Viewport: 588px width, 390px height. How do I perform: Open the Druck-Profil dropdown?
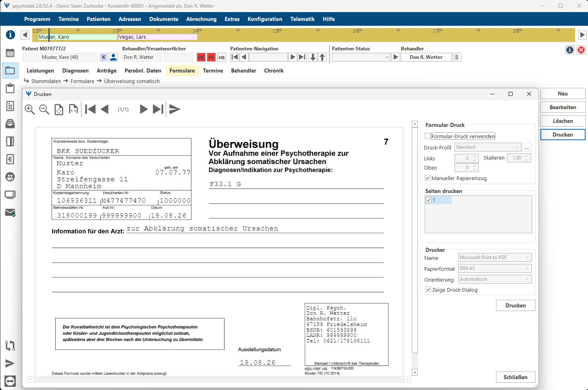[488, 147]
